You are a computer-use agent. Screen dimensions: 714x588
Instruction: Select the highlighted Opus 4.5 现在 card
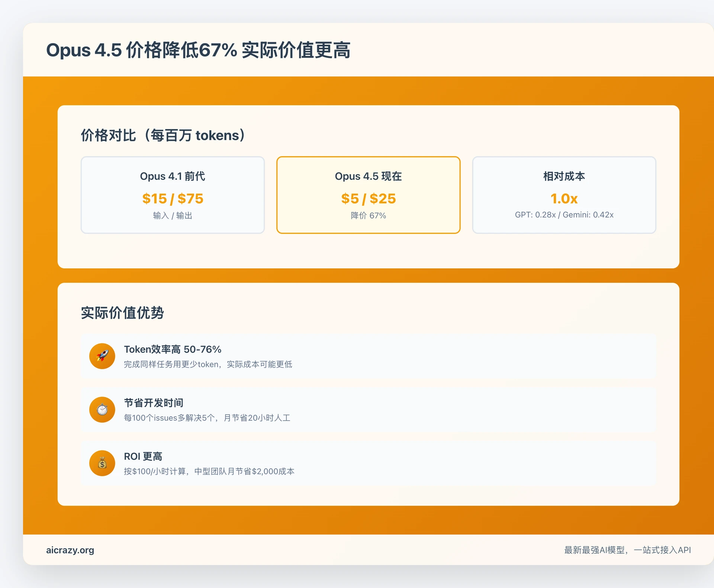point(368,195)
